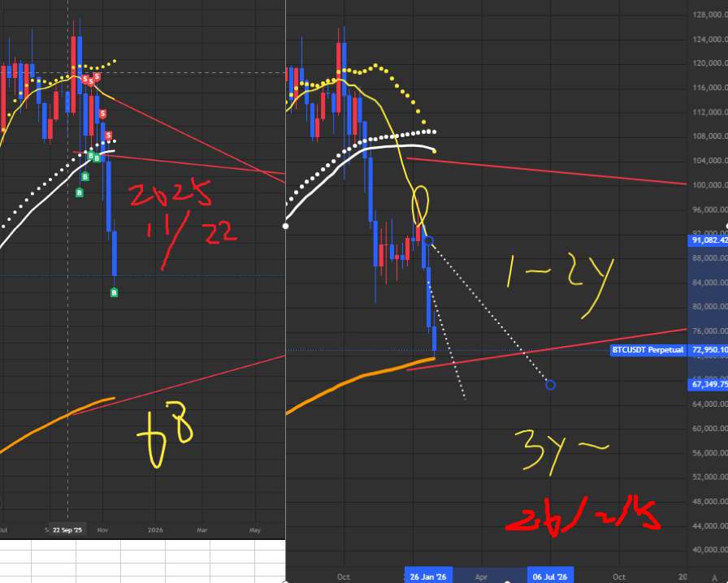The image size is (728, 583).
Task: Click the 40,000 price axis label
Action: point(710,550)
